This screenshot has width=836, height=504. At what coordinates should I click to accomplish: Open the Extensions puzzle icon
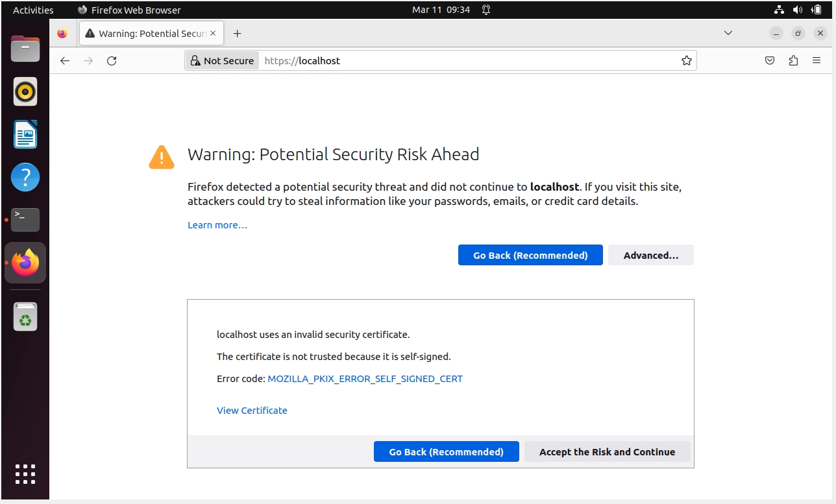pyautogui.click(x=793, y=61)
